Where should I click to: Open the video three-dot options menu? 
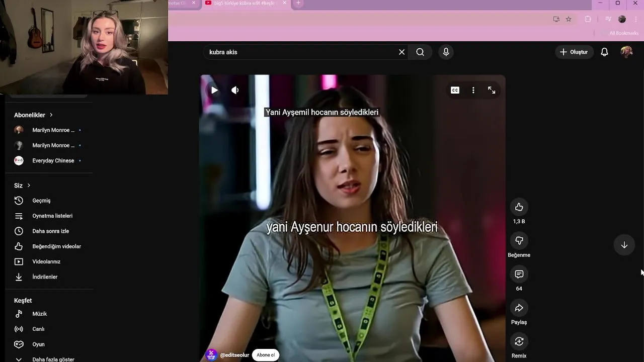[473, 90]
